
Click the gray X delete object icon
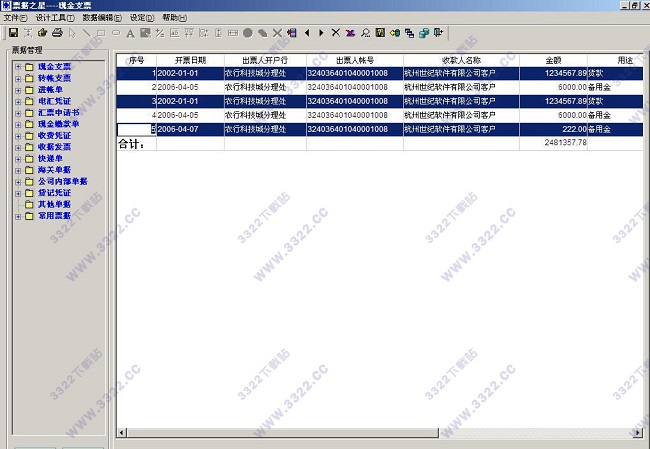pyautogui.click(x=277, y=33)
